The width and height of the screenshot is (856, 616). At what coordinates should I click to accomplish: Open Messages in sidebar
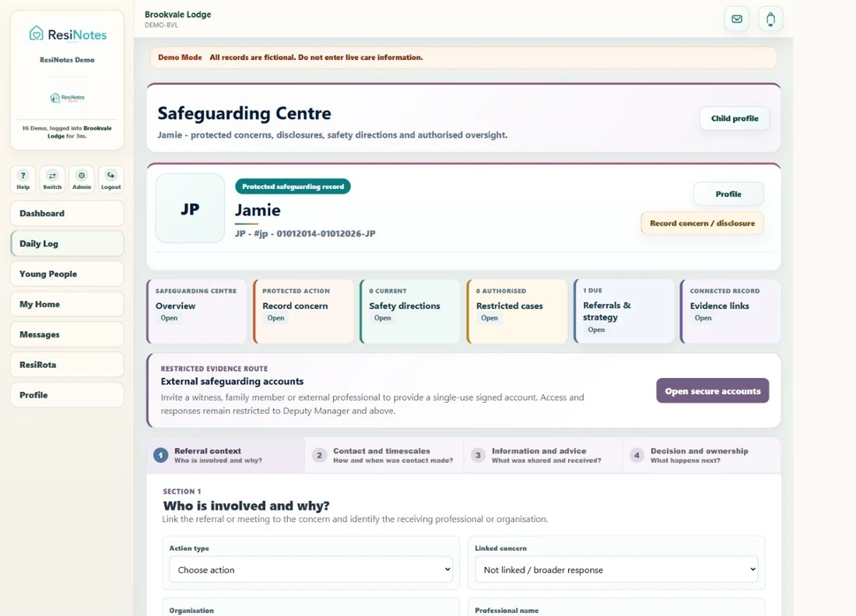pyautogui.click(x=67, y=334)
